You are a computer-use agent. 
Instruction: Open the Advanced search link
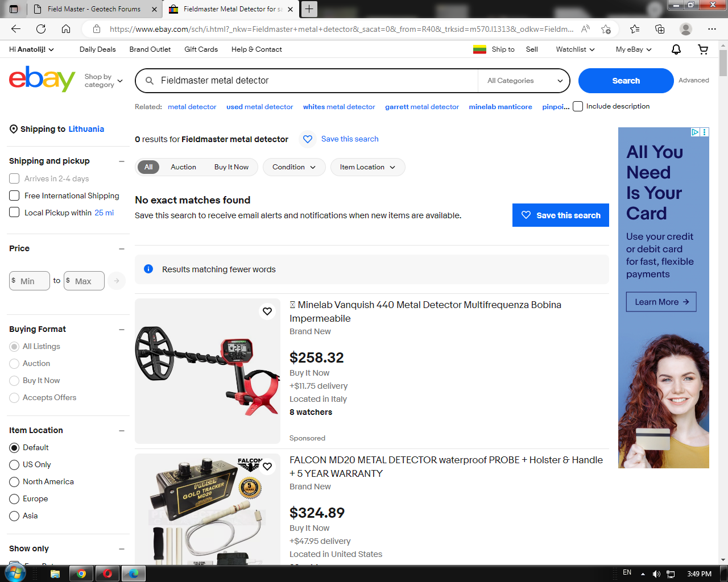click(694, 81)
